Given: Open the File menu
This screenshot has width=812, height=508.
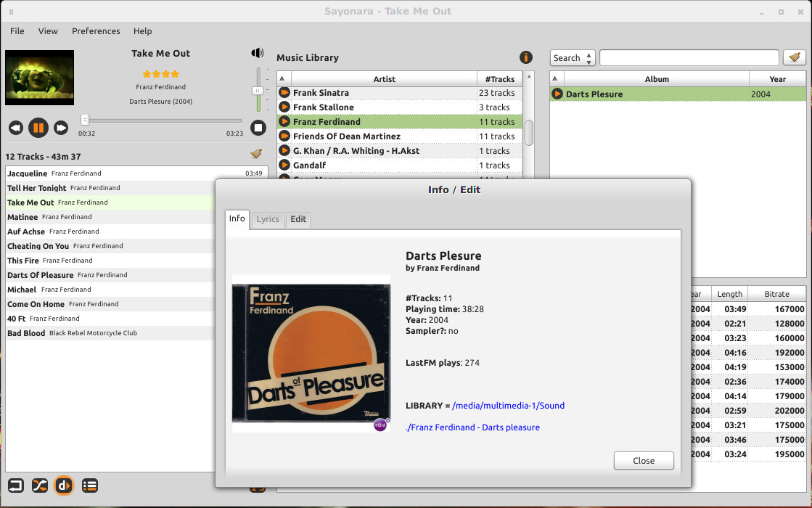Looking at the screenshot, I should (17, 31).
